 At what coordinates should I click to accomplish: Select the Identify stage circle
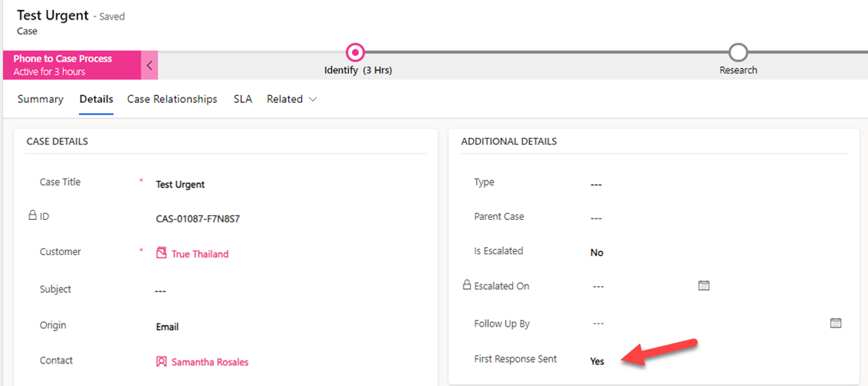(x=355, y=52)
